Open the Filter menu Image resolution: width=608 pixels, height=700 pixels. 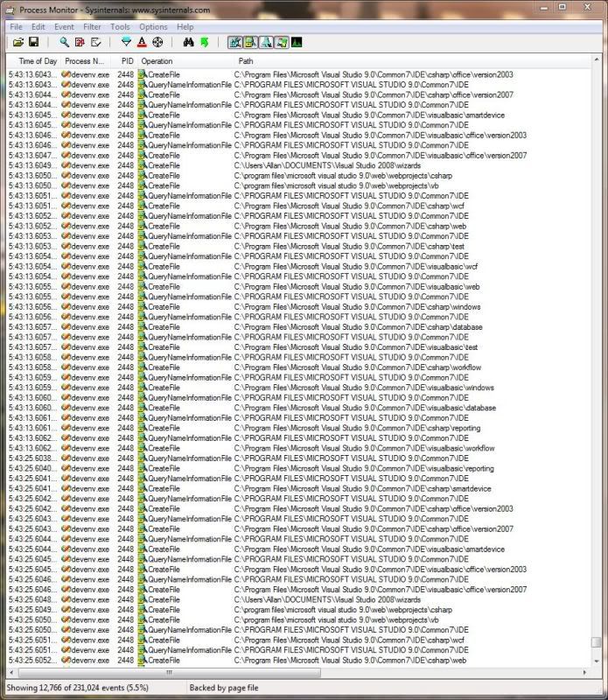(x=92, y=27)
